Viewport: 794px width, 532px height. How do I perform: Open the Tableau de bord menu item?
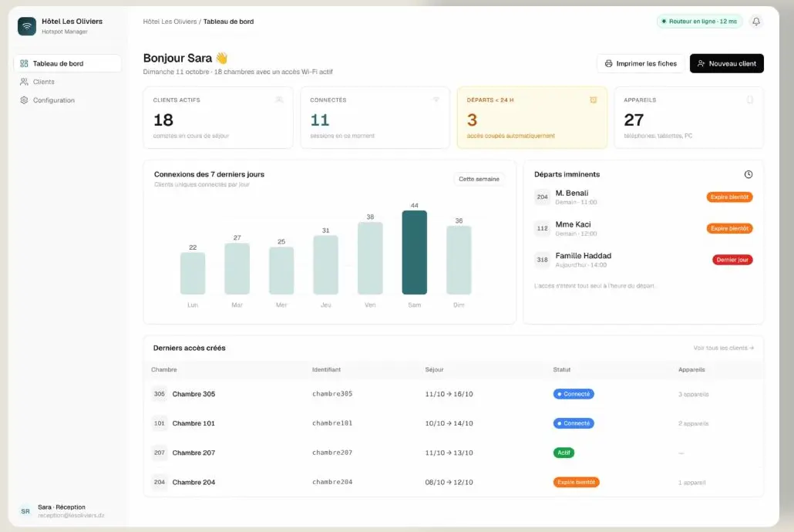[x=67, y=63]
